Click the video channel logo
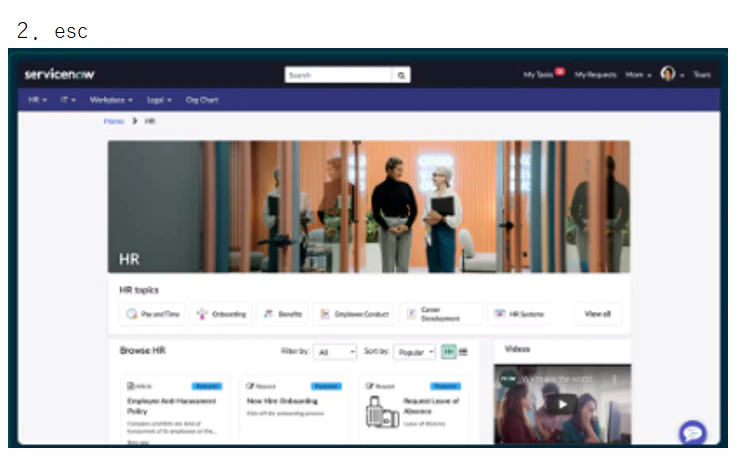The image size is (739, 459). [x=509, y=378]
